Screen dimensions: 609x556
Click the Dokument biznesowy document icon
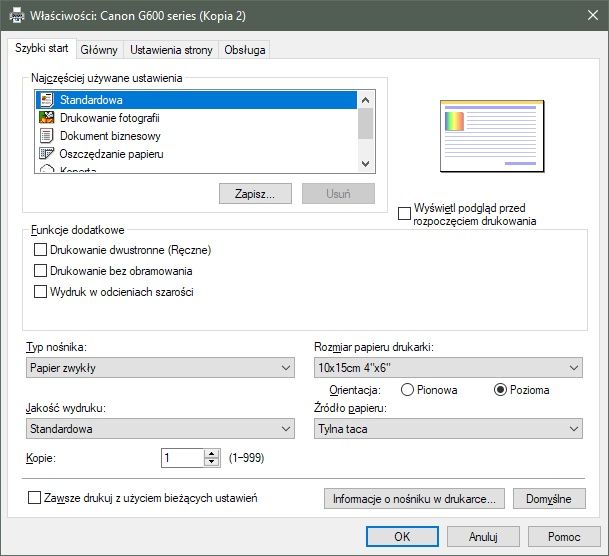click(47, 136)
